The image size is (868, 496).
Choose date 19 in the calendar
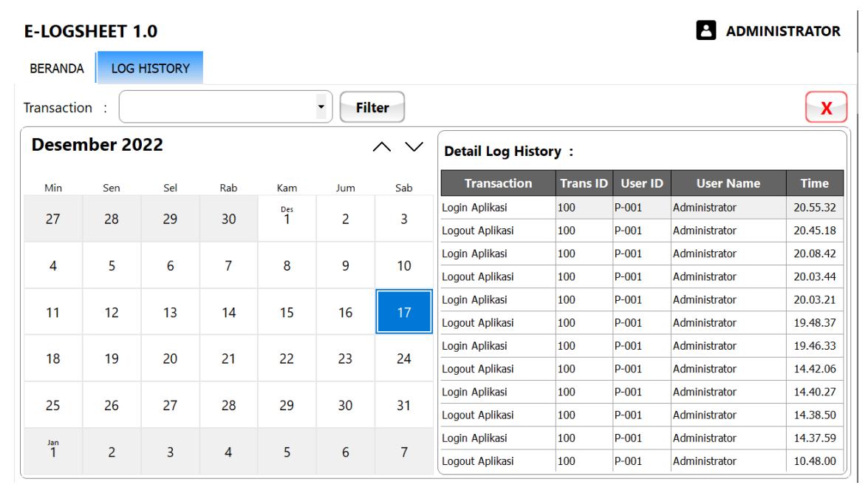[112, 359]
